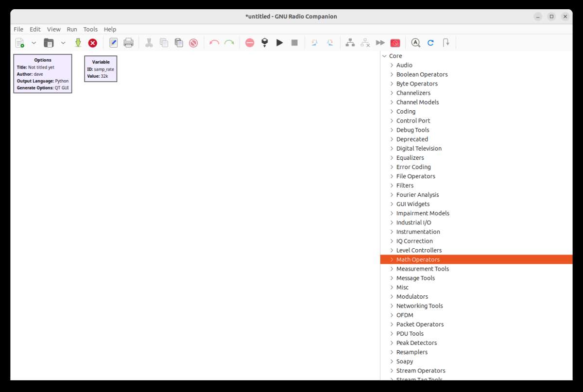The width and height of the screenshot is (583, 392).
Task: Kill the flowgraph with the stop icon
Action: 294,43
